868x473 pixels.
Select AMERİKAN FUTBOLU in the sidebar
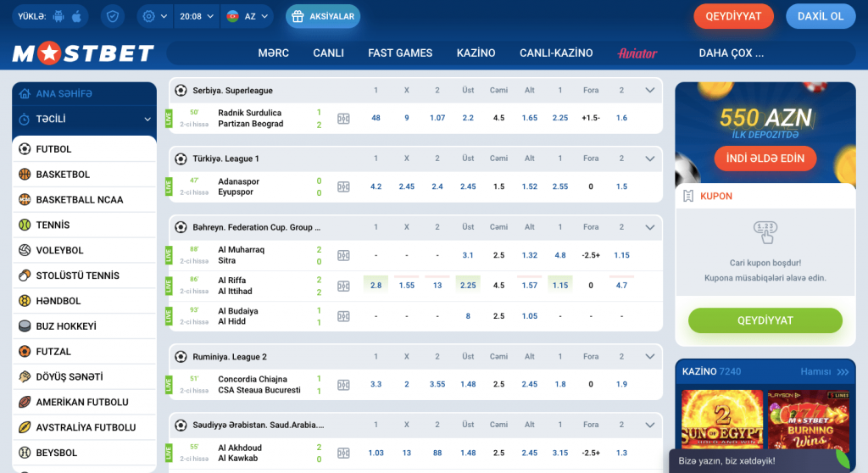tap(84, 402)
